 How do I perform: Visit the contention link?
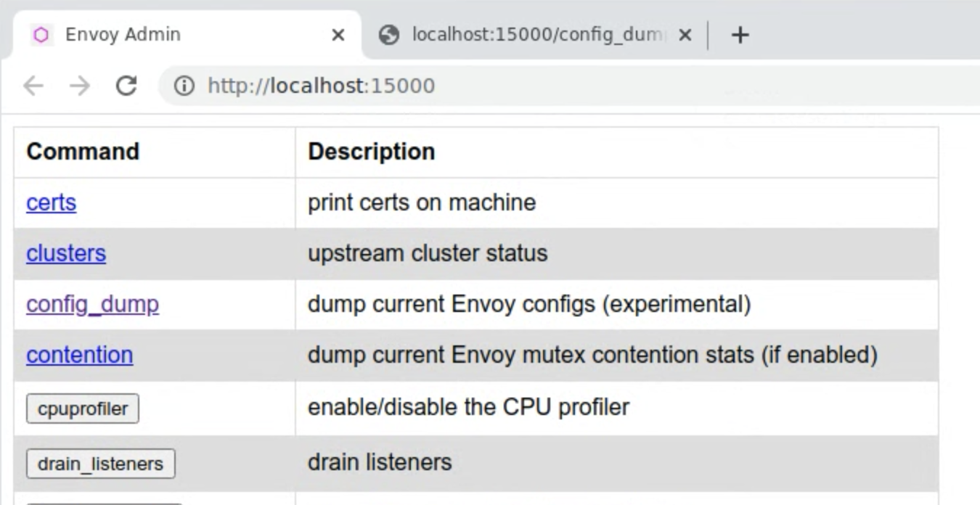[x=79, y=355]
